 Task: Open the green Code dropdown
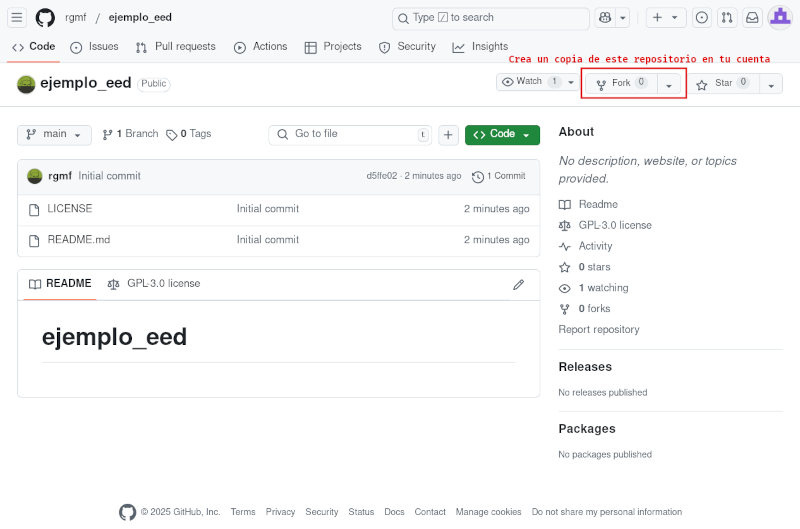pos(502,135)
